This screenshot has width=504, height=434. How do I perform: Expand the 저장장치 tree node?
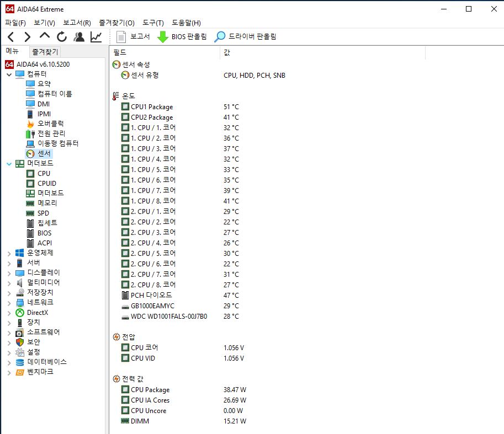(x=9, y=293)
